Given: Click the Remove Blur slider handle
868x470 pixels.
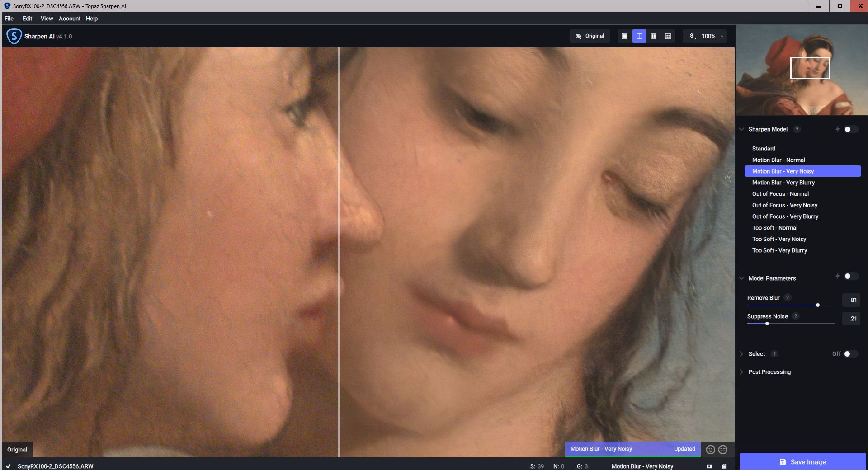Looking at the screenshot, I should [818, 305].
